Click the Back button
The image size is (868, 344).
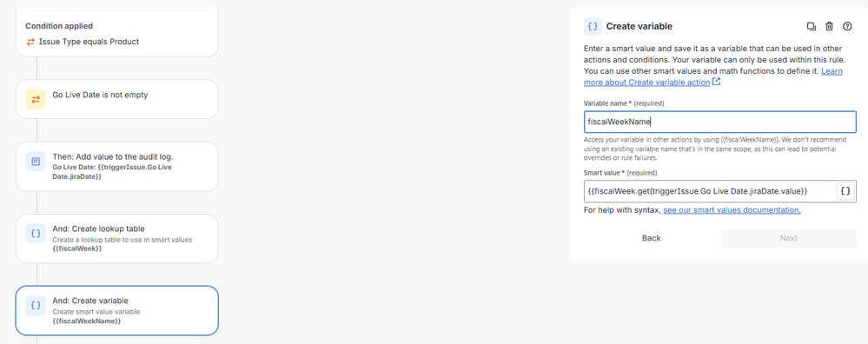pyautogui.click(x=652, y=238)
